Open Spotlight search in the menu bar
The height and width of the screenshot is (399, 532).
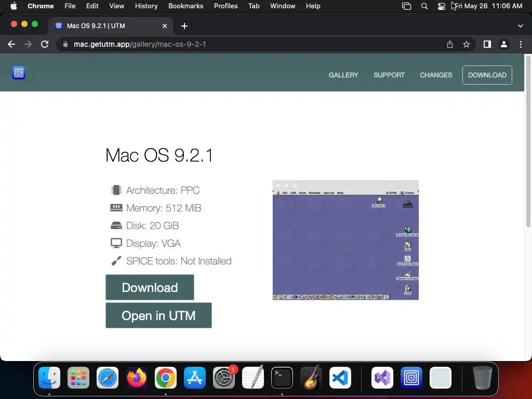coord(424,6)
